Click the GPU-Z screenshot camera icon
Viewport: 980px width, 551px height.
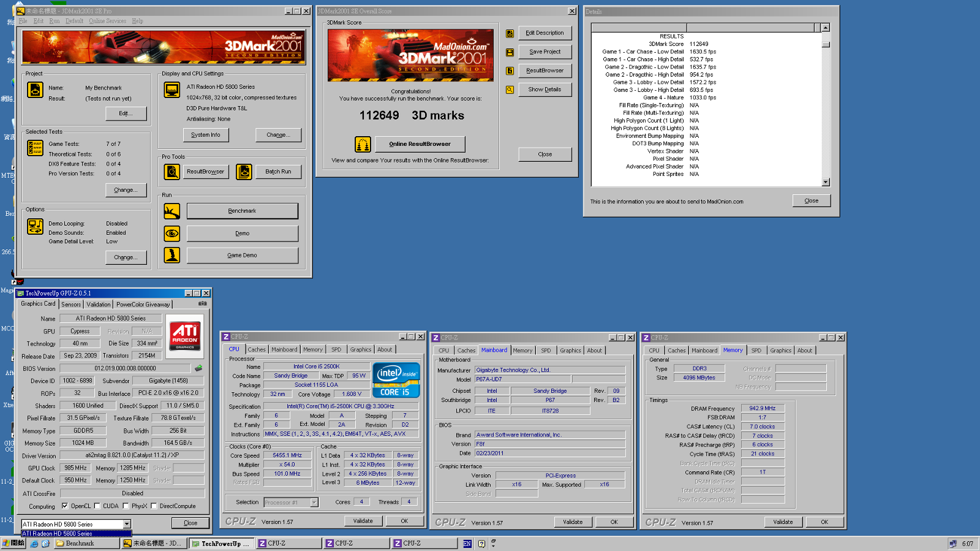pos(203,303)
